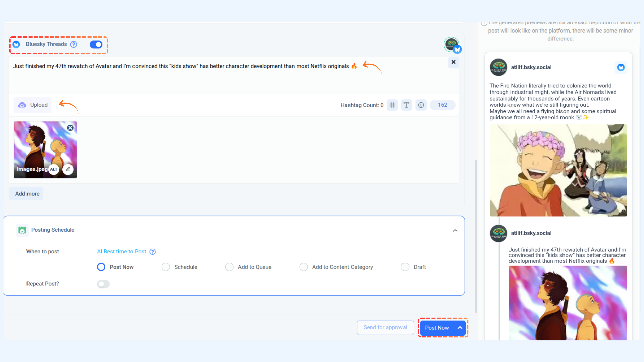Viewport: 644px width, 362px height.
Task: Click the Add more button
Action: (27, 194)
